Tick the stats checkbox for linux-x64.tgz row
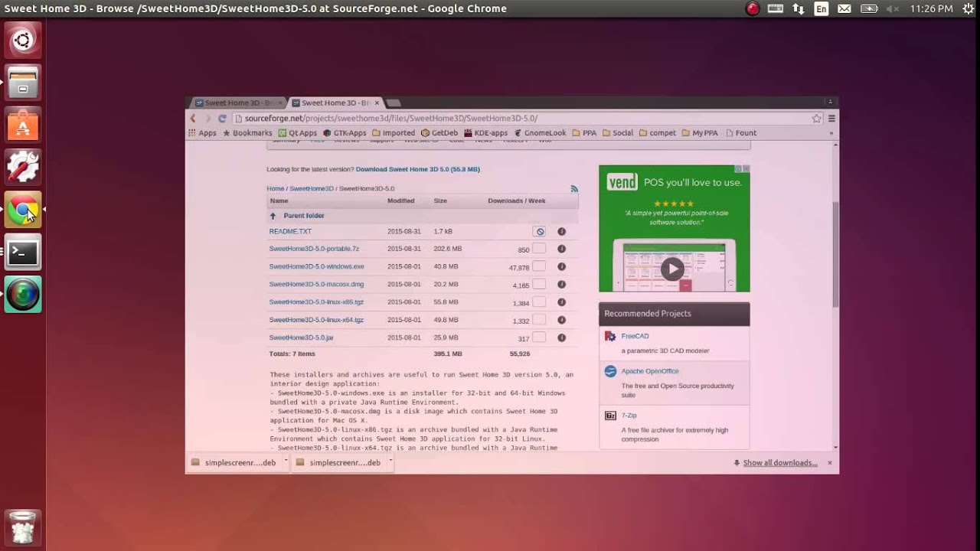This screenshot has height=551, width=980. coord(539,320)
